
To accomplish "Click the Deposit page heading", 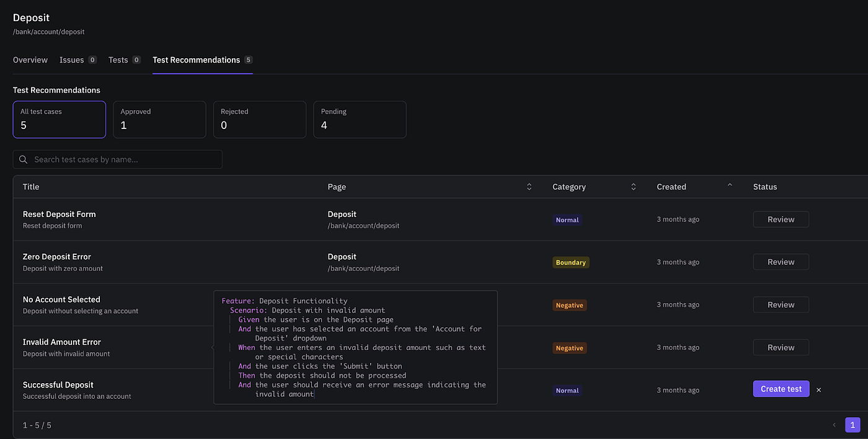I will pos(31,18).
